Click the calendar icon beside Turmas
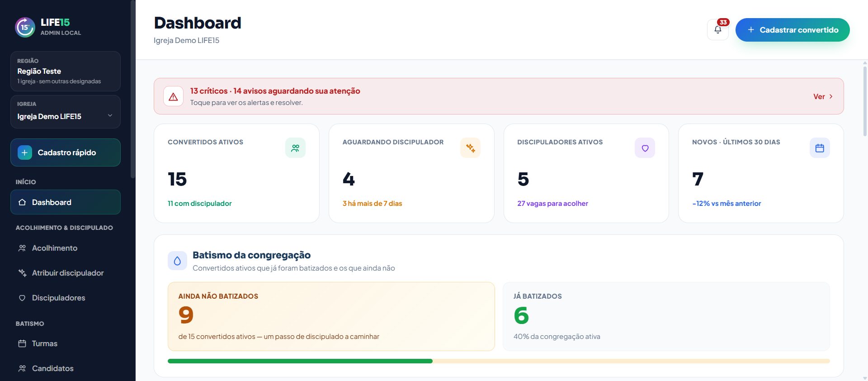This screenshot has width=868, height=381. click(22, 343)
